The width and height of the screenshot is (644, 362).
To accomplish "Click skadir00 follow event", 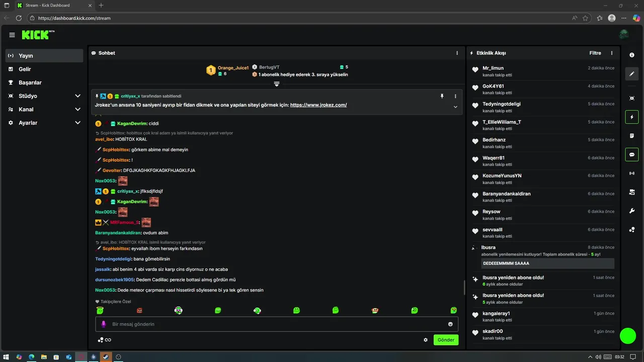I will (x=543, y=334).
